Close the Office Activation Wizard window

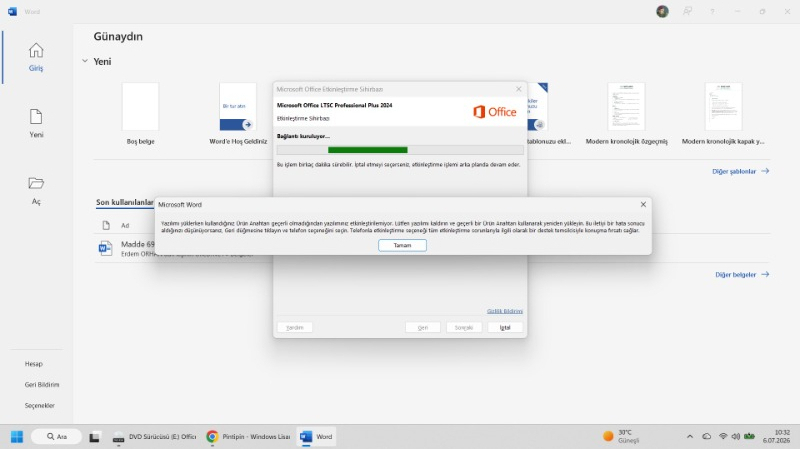(x=518, y=89)
